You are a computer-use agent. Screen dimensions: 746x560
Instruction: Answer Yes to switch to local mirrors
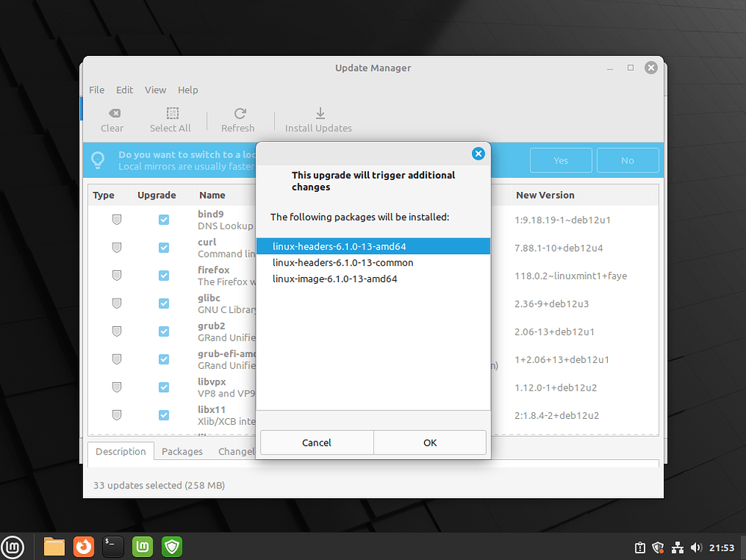561,160
